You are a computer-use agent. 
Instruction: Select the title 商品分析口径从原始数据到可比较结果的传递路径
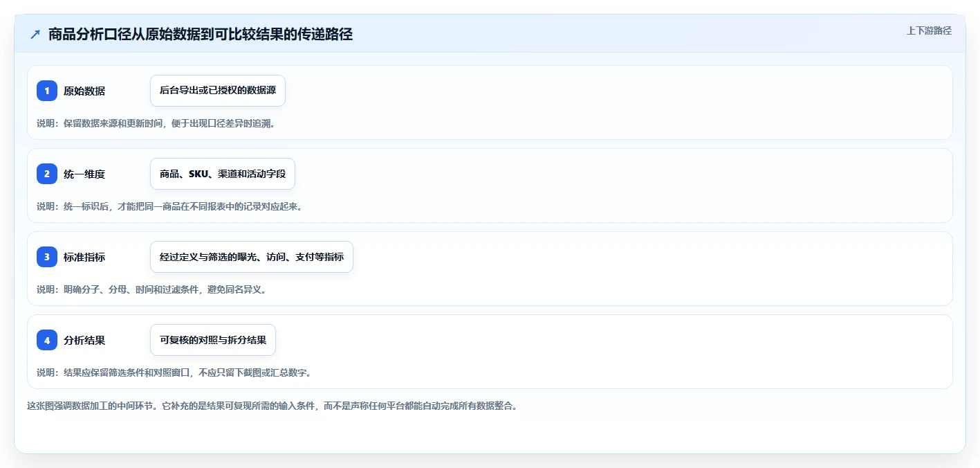pyautogui.click(x=201, y=34)
